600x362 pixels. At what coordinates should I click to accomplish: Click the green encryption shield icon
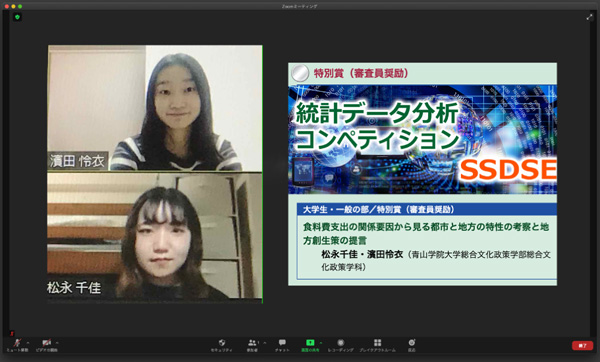tap(17, 17)
